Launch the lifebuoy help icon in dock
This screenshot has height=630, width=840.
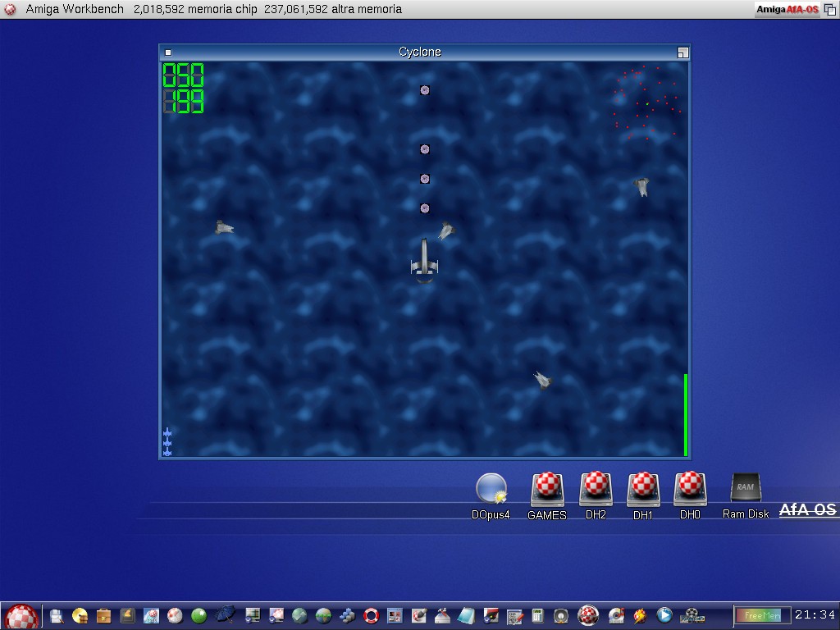coord(371,615)
